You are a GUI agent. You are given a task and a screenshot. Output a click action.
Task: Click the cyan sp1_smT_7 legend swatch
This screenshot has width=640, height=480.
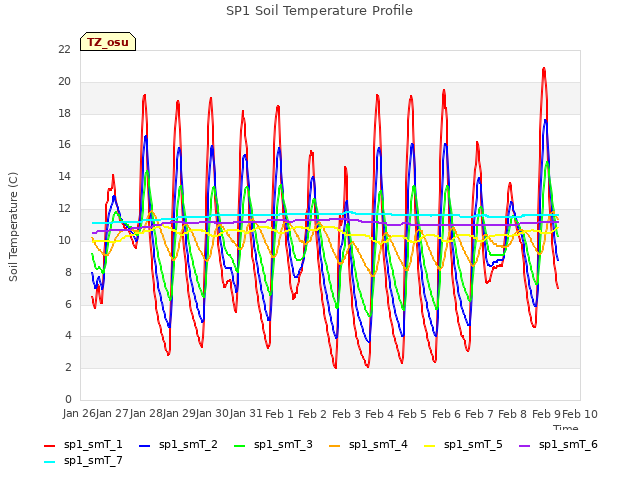tap(49, 462)
